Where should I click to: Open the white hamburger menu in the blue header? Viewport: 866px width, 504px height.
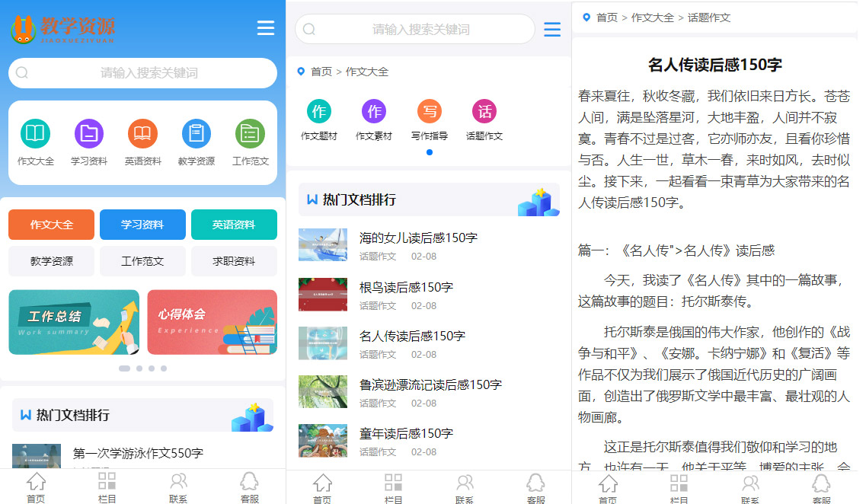tap(266, 28)
